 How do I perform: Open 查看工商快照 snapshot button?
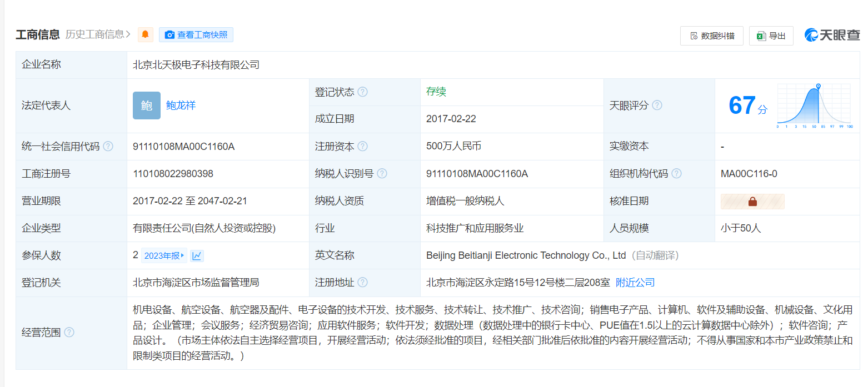[196, 34]
